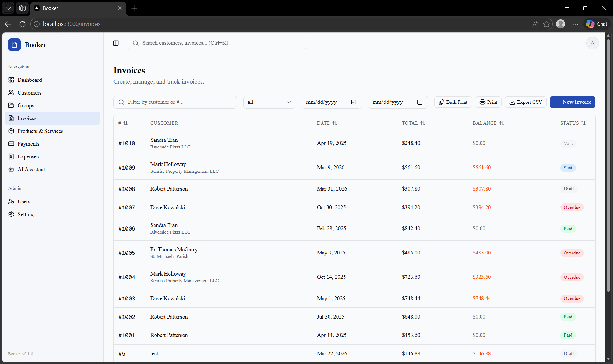The width and height of the screenshot is (613, 364).
Task: Open the status filter dropdown showing 'all'
Action: coord(269,102)
